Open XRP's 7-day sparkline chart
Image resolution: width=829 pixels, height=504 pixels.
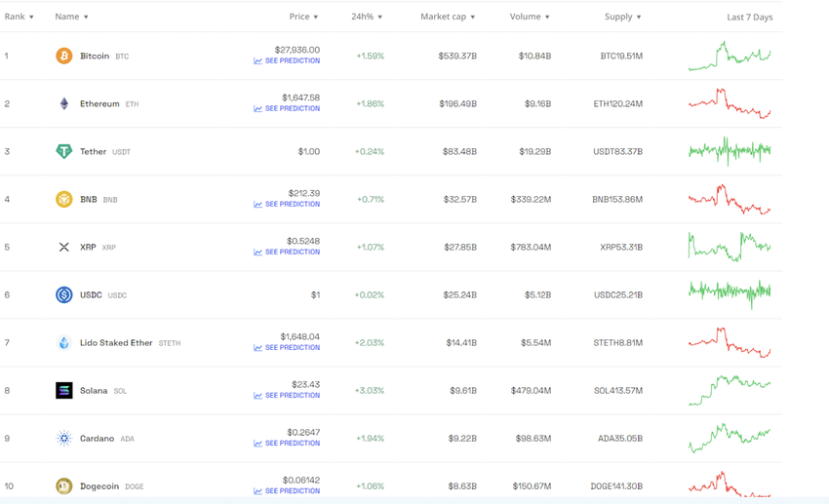[x=730, y=248]
